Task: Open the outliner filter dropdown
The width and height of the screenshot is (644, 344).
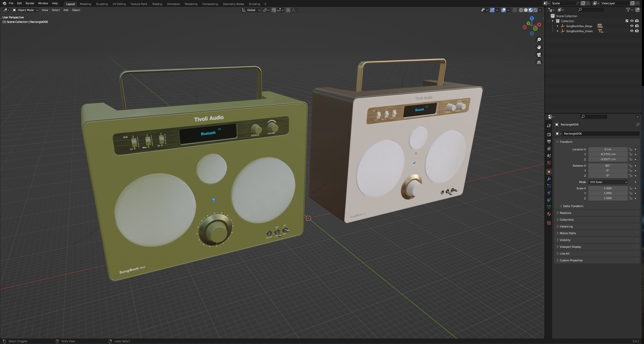Action: coord(629,10)
